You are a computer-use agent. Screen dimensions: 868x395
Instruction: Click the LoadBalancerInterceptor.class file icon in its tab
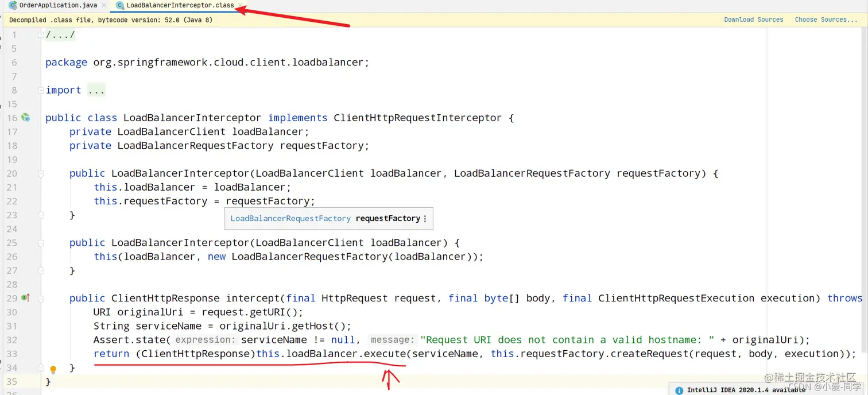[x=119, y=5]
